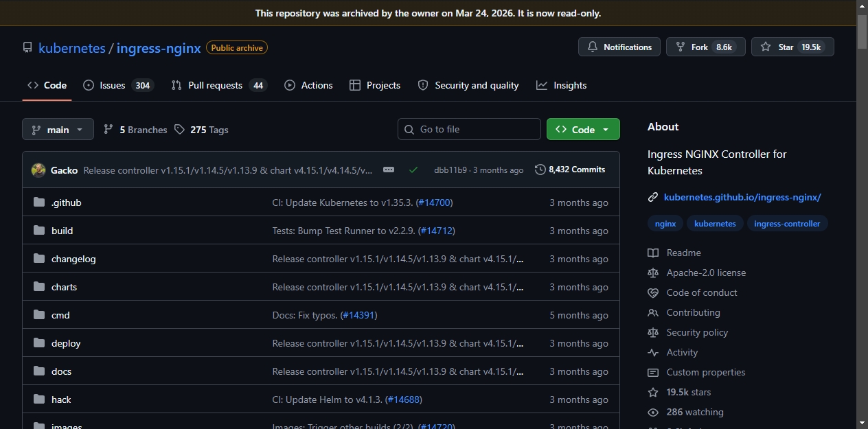The width and height of the screenshot is (868, 429).
Task: Open the changelog folder
Action: pos(73,259)
